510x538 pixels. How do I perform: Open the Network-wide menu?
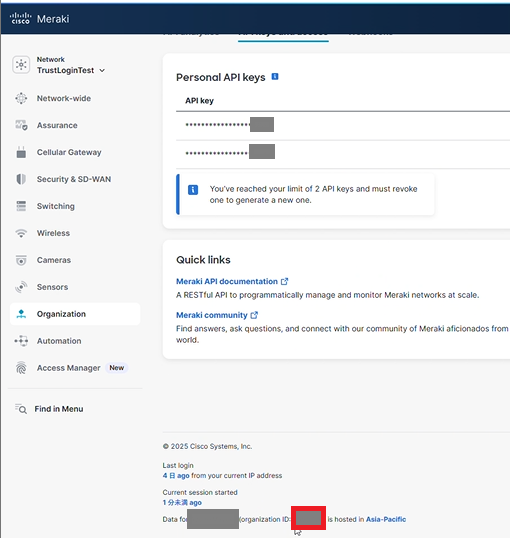64,98
